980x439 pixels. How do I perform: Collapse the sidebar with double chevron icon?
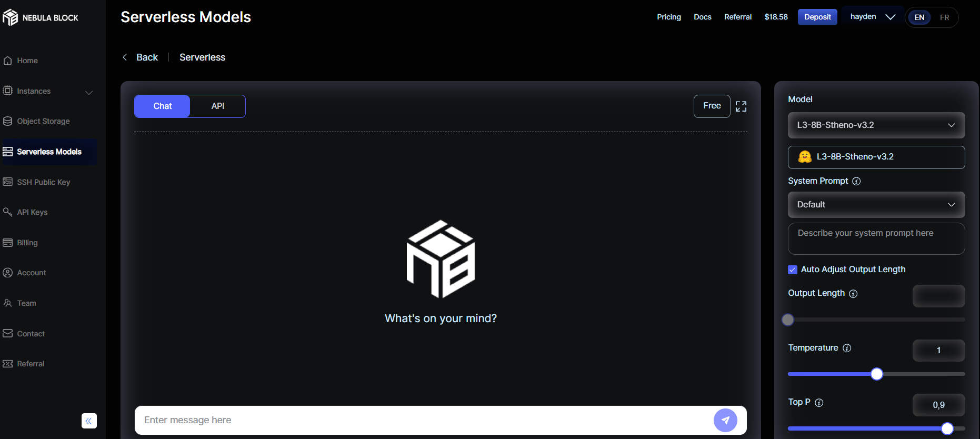(89, 421)
